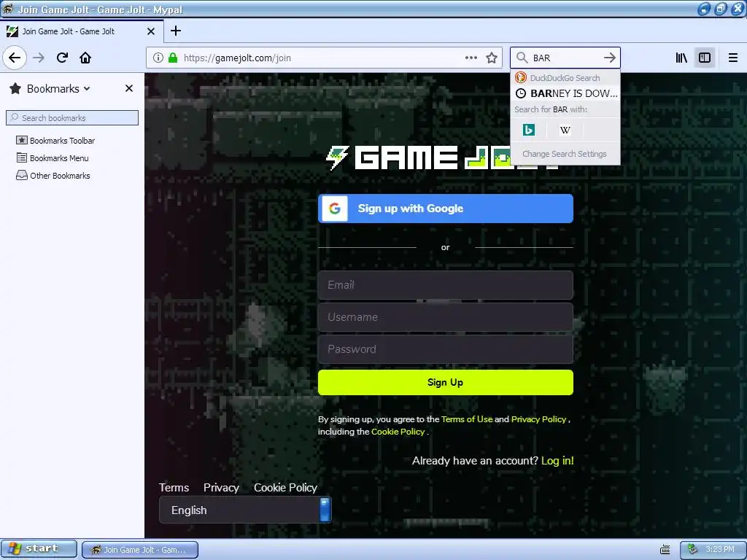Viewport: 747px width, 560px height.
Task: Open the Library icon in toolbar
Action: 681,58
